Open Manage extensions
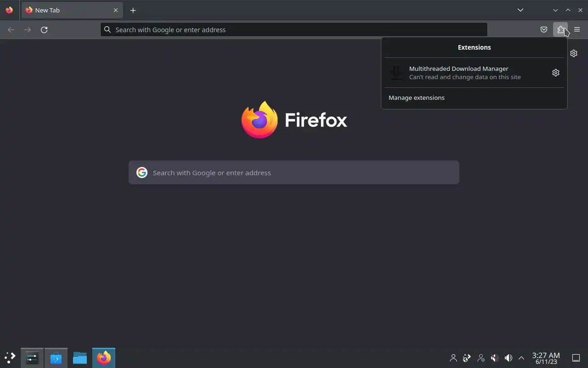 click(x=474, y=98)
